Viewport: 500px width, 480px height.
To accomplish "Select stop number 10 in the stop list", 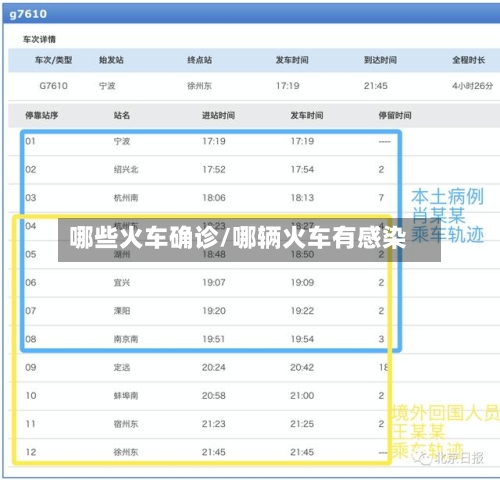I will point(31,396).
